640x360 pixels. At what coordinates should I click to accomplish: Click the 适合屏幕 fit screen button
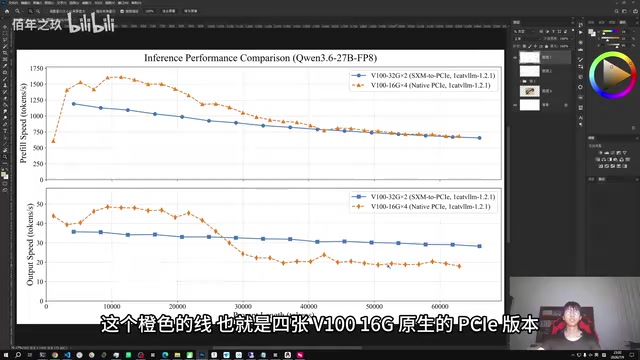click(x=169, y=11)
